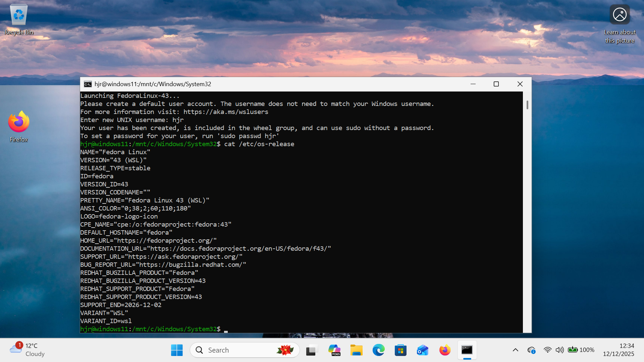Open the Windows Start menu
This screenshot has width=644, height=362.
[177, 350]
